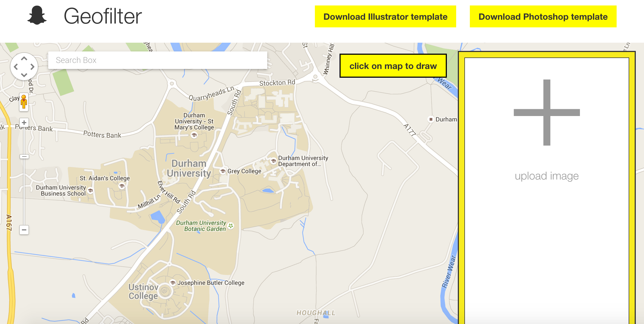Click the zoom slider handle
The width and height of the screenshot is (644, 324).
click(24, 157)
